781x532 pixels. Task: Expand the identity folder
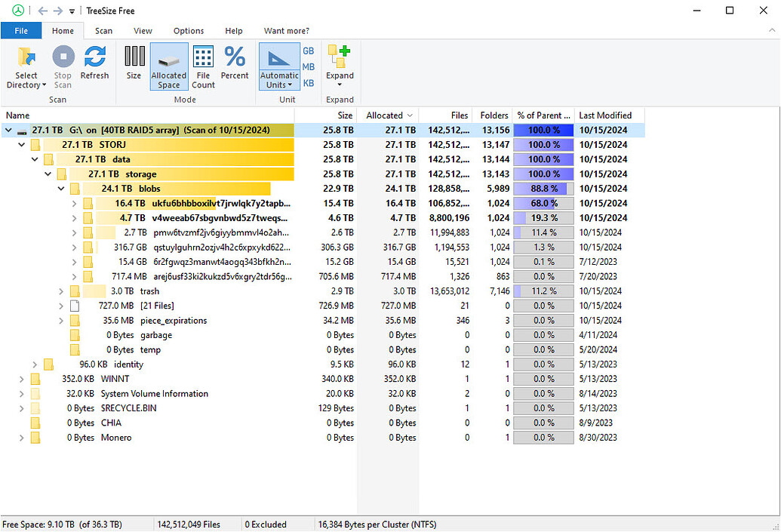[x=35, y=364]
